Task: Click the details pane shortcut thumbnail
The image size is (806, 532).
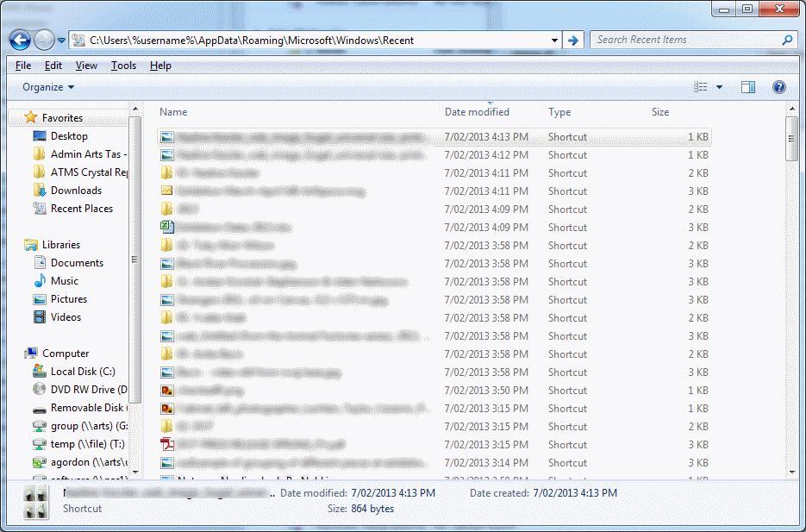Action: 36,502
